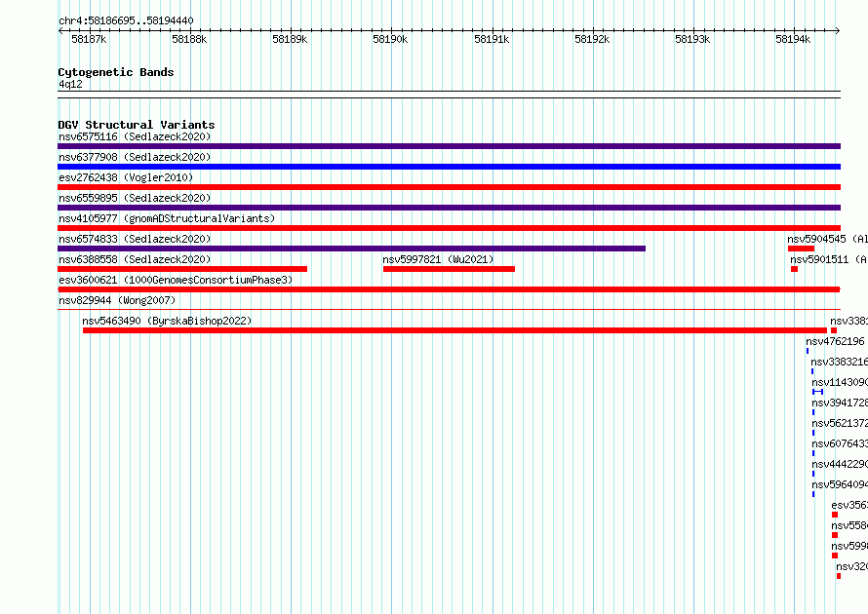Click the blue mark under nsv5964094
This screenshot has height=614, width=868.
(x=813, y=494)
